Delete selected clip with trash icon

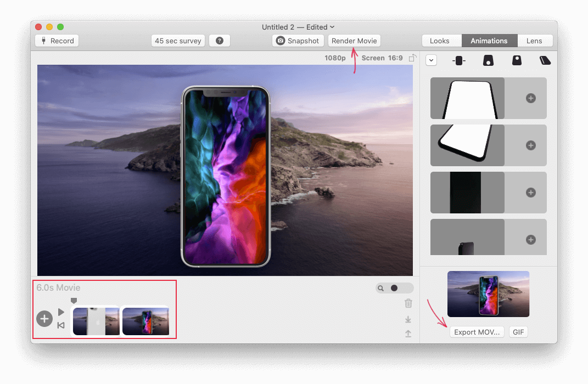408,303
